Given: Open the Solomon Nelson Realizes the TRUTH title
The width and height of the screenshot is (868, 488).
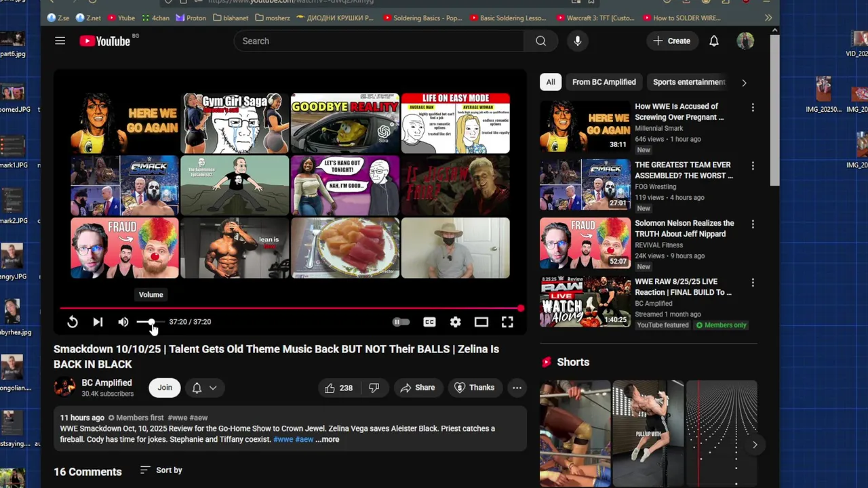Looking at the screenshot, I should pos(684,228).
